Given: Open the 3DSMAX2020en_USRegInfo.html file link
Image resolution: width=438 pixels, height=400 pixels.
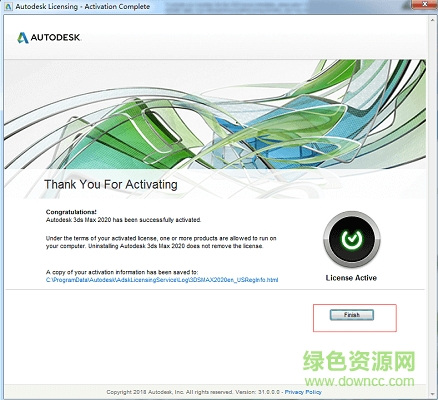Looking at the screenshot, I should (162, 280).
